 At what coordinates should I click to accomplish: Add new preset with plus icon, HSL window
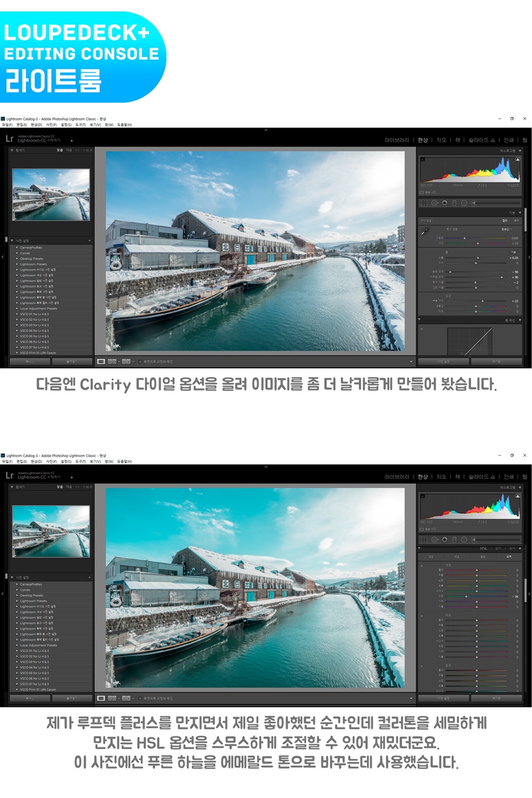[89, 578]
